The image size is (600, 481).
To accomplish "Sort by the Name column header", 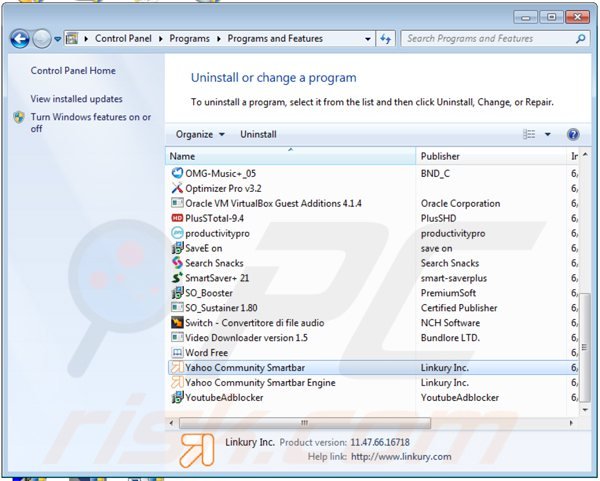I will [x=290, y=156].
